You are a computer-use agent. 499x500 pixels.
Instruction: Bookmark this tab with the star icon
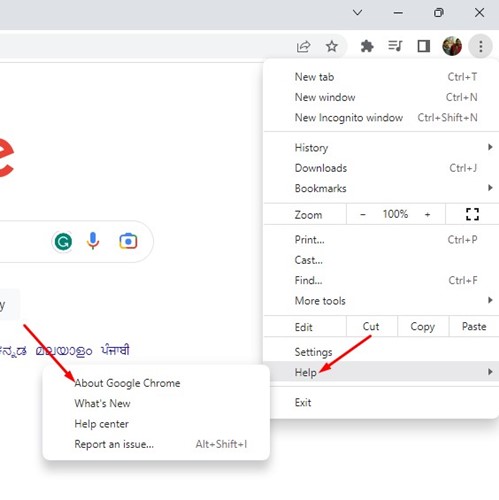(332, 46)
